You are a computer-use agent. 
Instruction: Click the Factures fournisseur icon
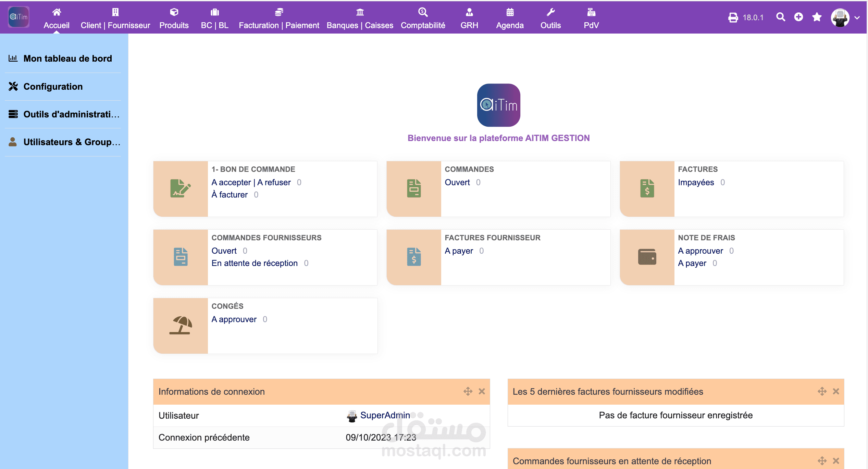click(414, 257)
